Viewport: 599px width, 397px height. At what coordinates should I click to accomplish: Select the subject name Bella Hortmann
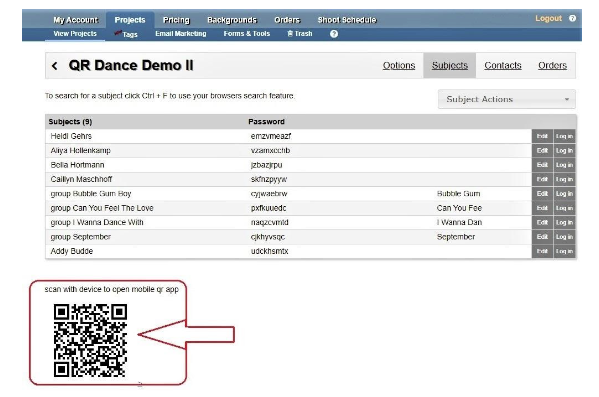77,165
